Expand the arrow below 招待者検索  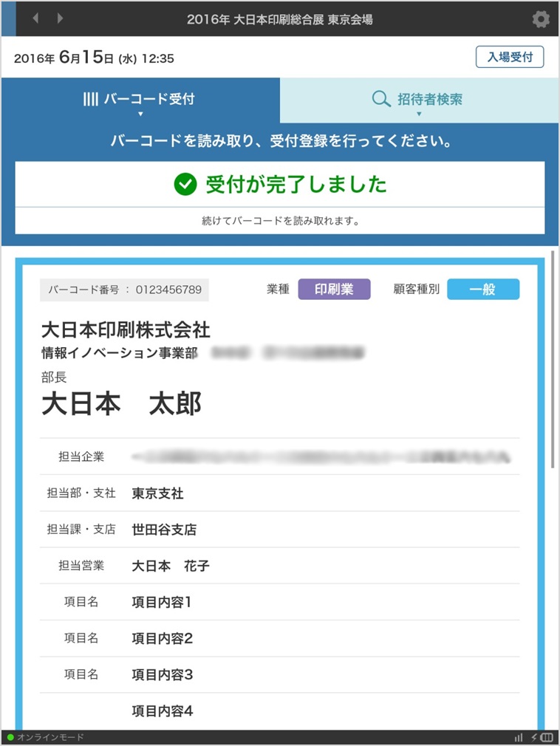click(419, 114)
